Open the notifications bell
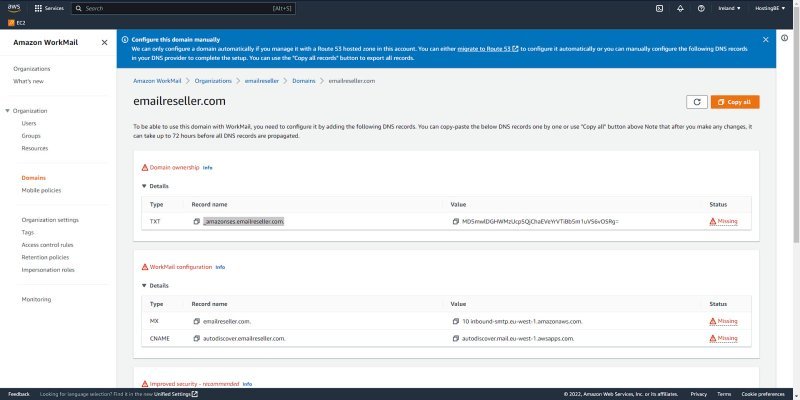Image resolution: width=800 pixels, height=400 pixels. 680,8
